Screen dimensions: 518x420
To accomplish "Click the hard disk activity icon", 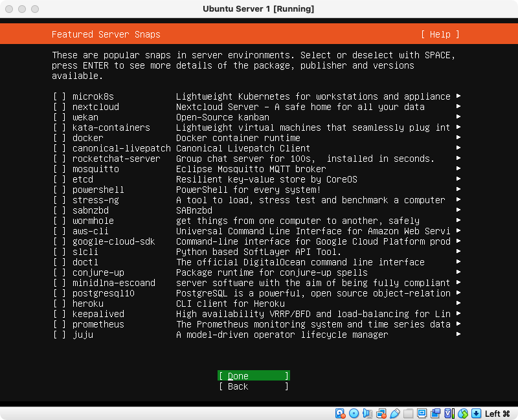I will click(341, 413).
